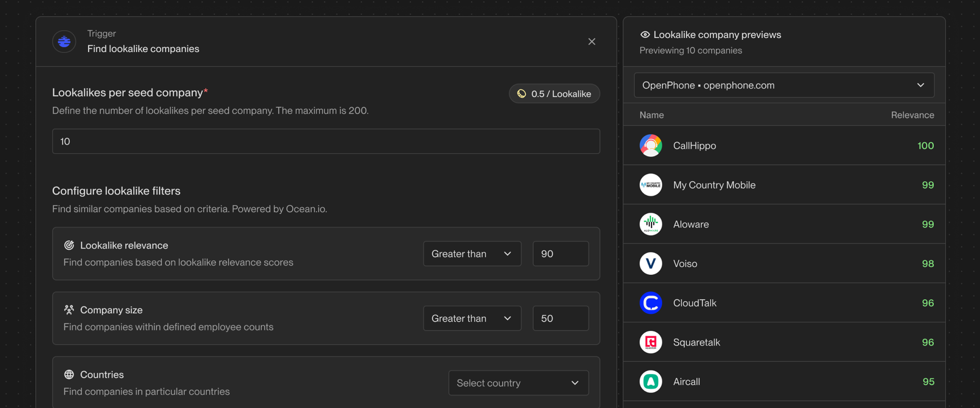Select the CloudTalk company name
This screenshot has height=408, width=980.
point(695,303)
